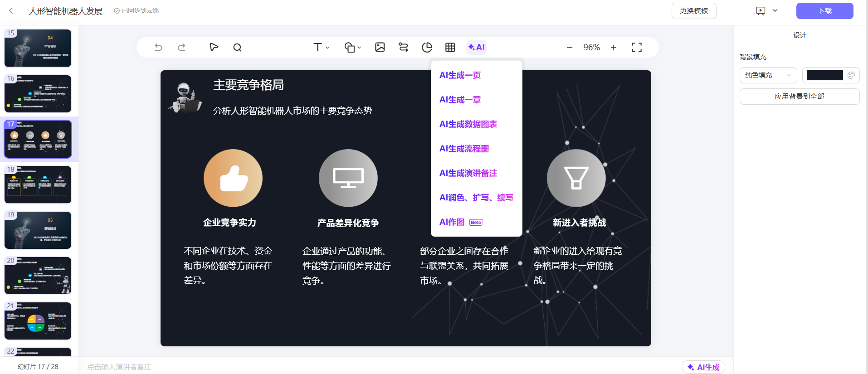Image resolution: width=868 pixels, height=374 pixels.
Task: Choose AI生成一章 from the AI menu
Action: pos(460,100)
